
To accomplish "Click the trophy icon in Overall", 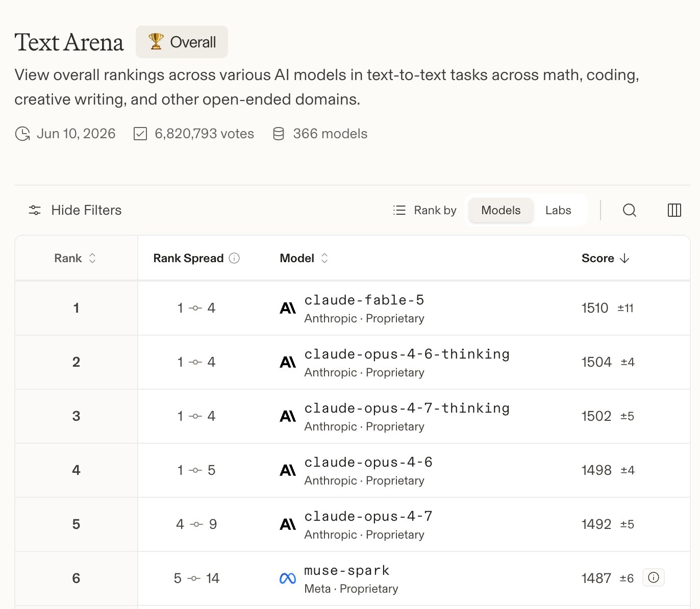I will click(156, 41).
